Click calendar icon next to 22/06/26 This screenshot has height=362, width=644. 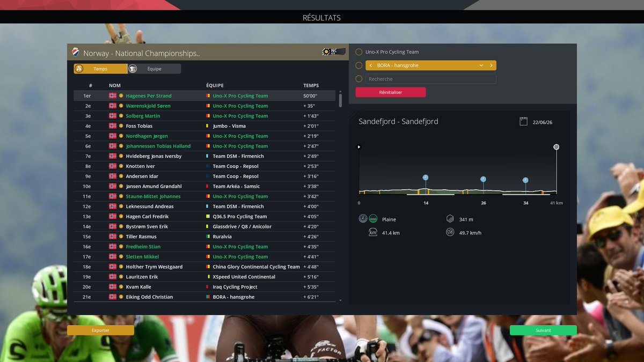pos(524,122)
